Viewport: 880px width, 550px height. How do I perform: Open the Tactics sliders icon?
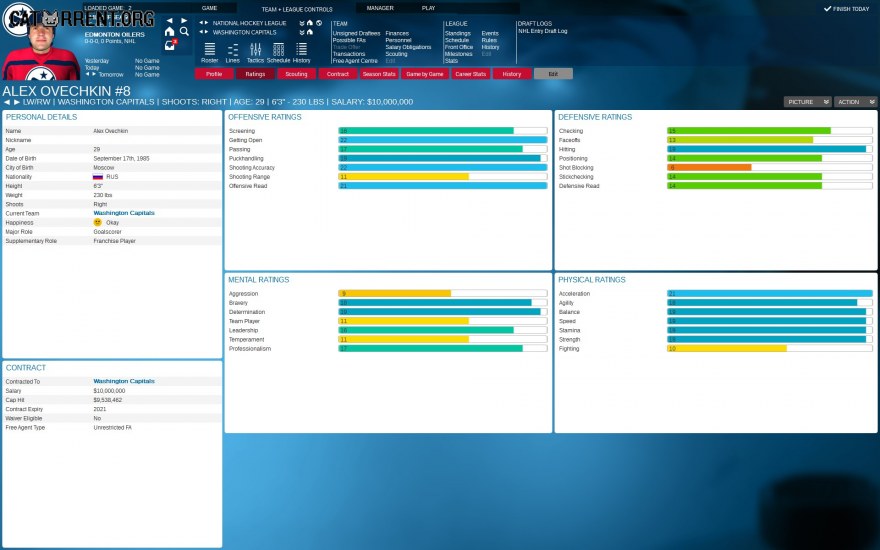pyautogui.click(x=255, y=53)
